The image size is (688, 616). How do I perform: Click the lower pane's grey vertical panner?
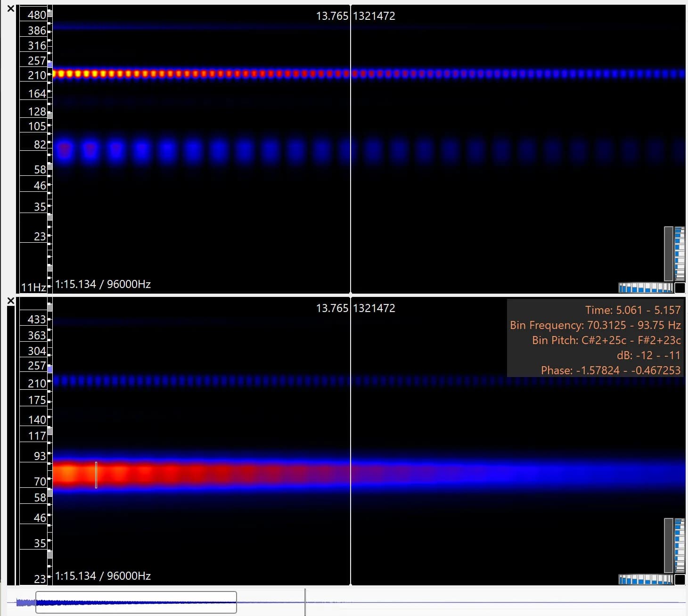[x=668, y=546]
